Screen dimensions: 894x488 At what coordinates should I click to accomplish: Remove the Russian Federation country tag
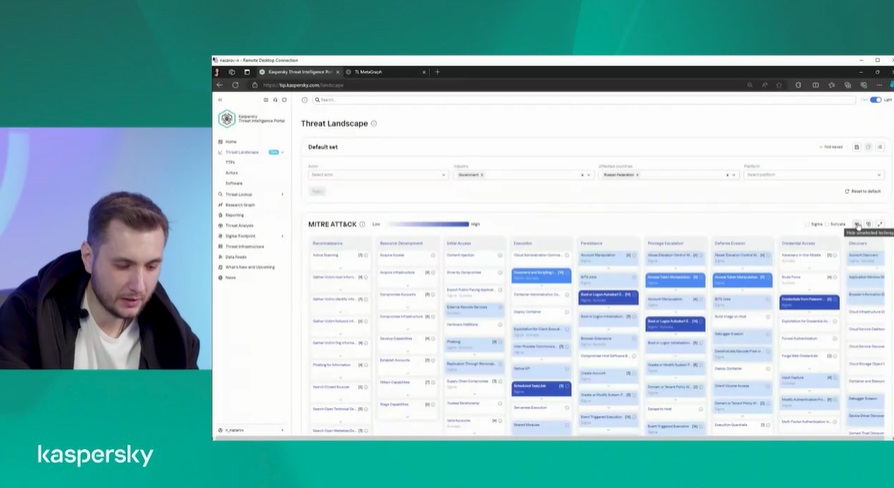[637, 175]
